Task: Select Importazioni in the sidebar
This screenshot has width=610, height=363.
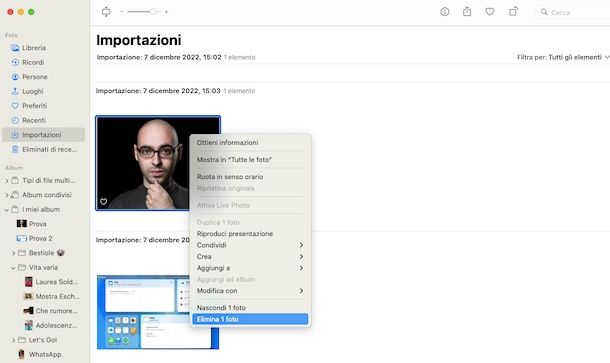Action: [x=43, y=135]
